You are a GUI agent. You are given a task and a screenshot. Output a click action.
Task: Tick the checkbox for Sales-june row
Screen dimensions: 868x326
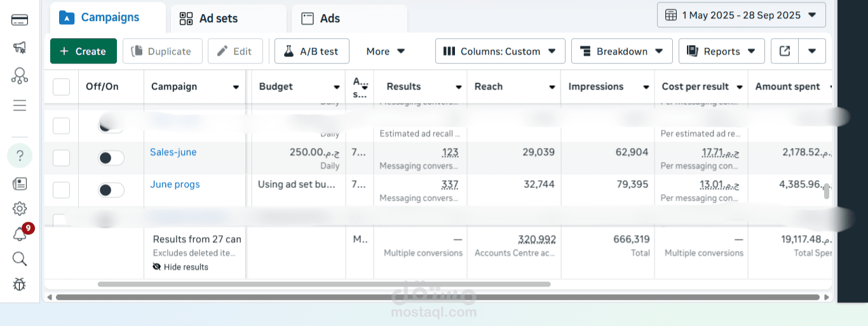tap(61, 157)
